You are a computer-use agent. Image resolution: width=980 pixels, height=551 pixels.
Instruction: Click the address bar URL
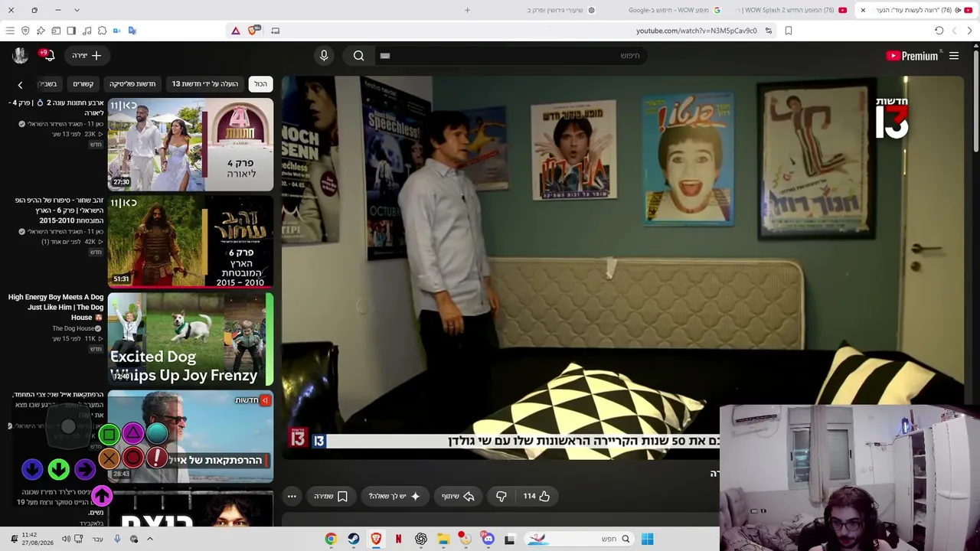tap(696, 31)
